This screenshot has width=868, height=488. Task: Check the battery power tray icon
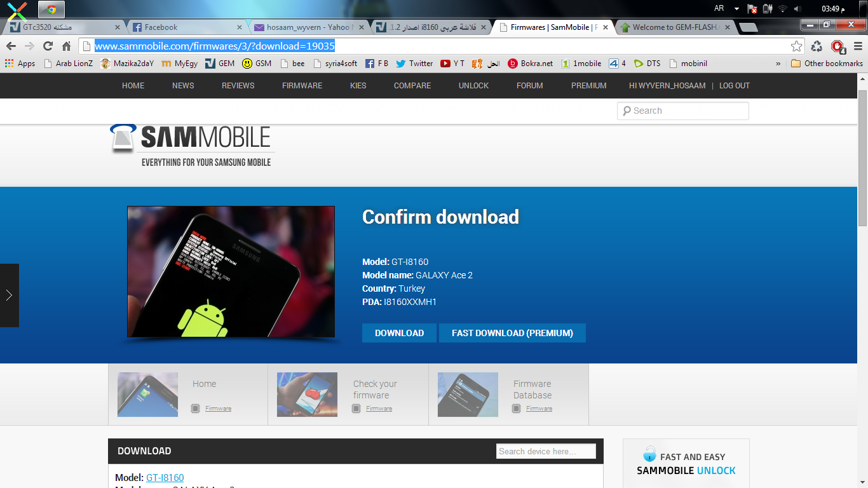768,9
